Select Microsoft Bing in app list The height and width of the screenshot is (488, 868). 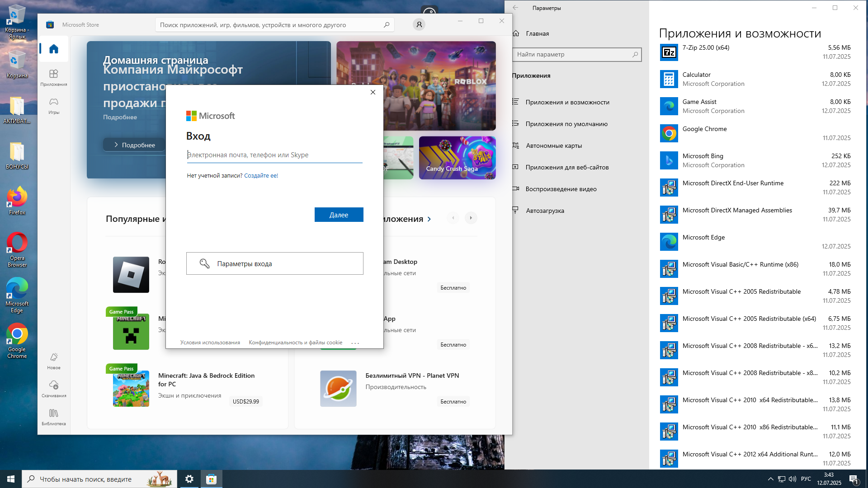(755, 160)
